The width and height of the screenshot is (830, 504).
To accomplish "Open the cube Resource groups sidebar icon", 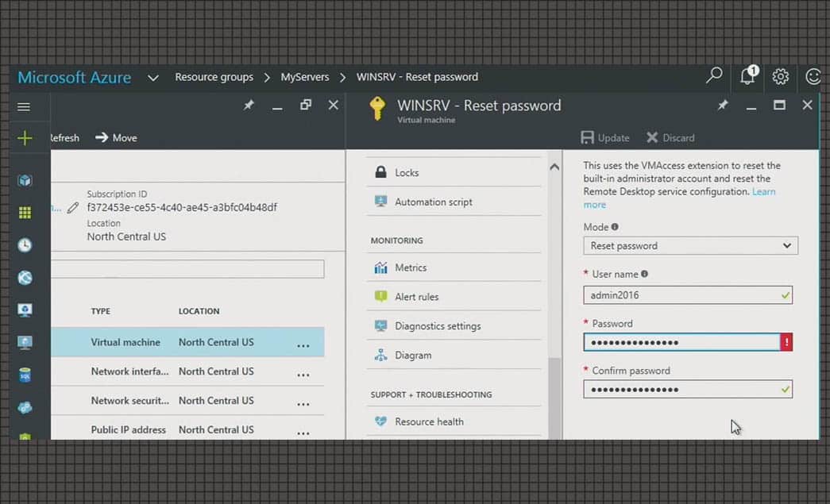I will coord(25,180).
